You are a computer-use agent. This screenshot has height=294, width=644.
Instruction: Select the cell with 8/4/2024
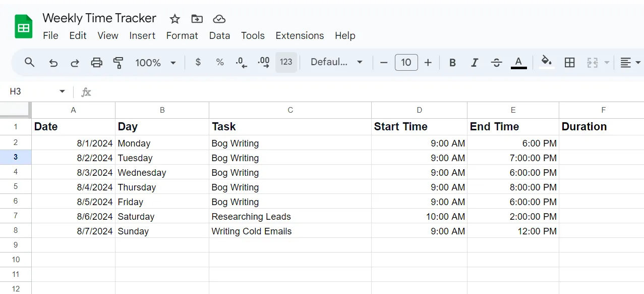(74, 187)
